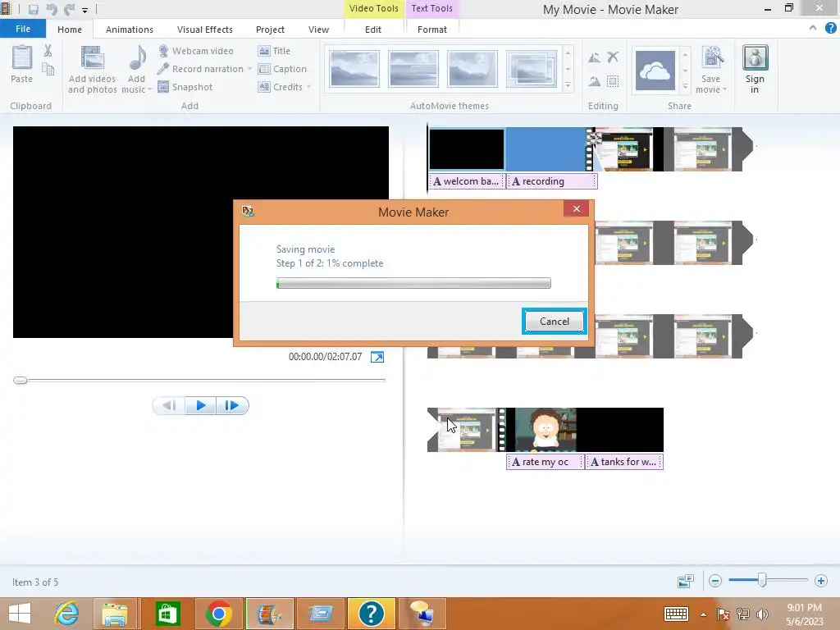Click the full screen preview icon
Screen dimensions: 840x630
click(x=377, y=357)
